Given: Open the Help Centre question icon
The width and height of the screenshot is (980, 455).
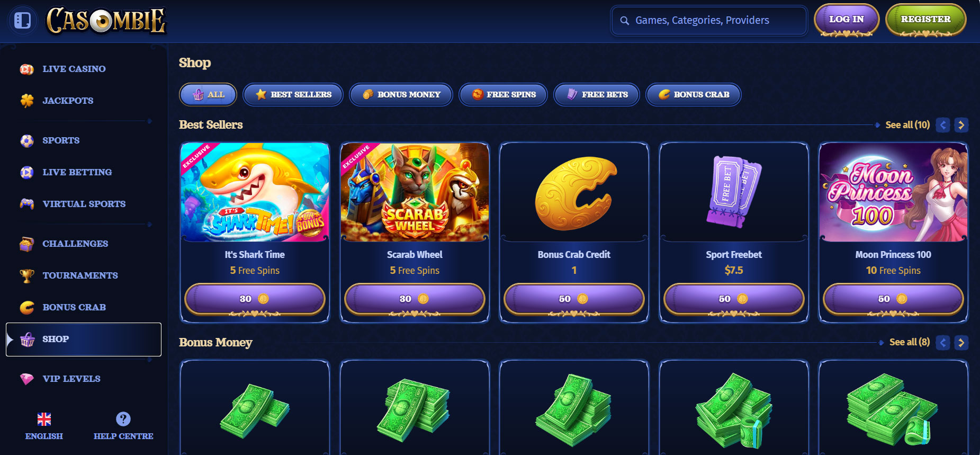Looking at the screenshot, I should (x=123, y=419).
